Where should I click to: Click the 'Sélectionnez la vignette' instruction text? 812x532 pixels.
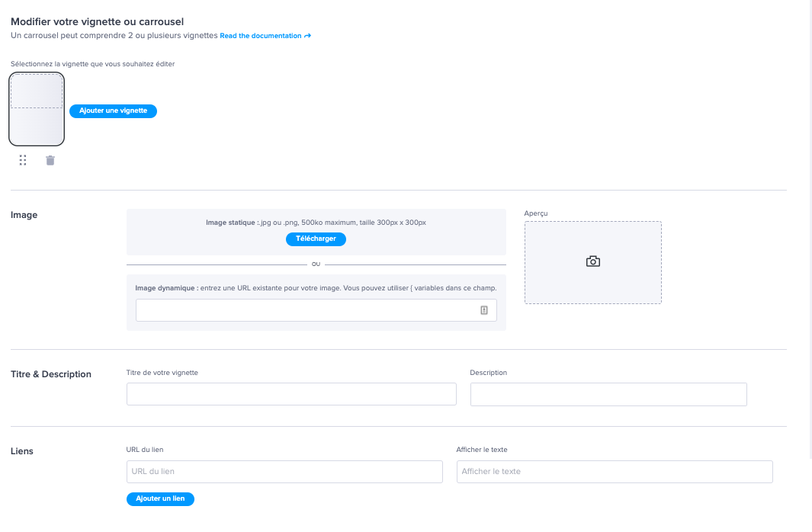[93, 64]
